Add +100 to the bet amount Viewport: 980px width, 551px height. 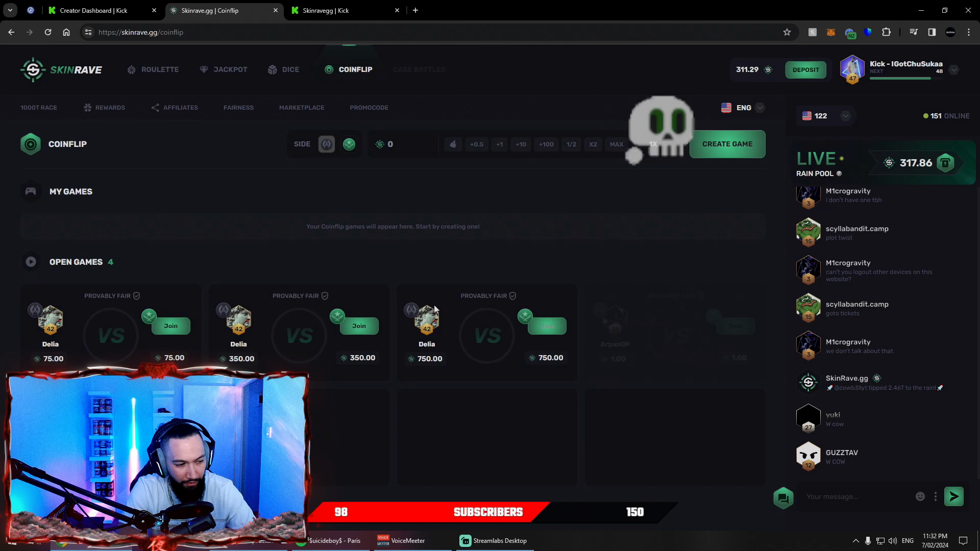click(x=546, y=144)
